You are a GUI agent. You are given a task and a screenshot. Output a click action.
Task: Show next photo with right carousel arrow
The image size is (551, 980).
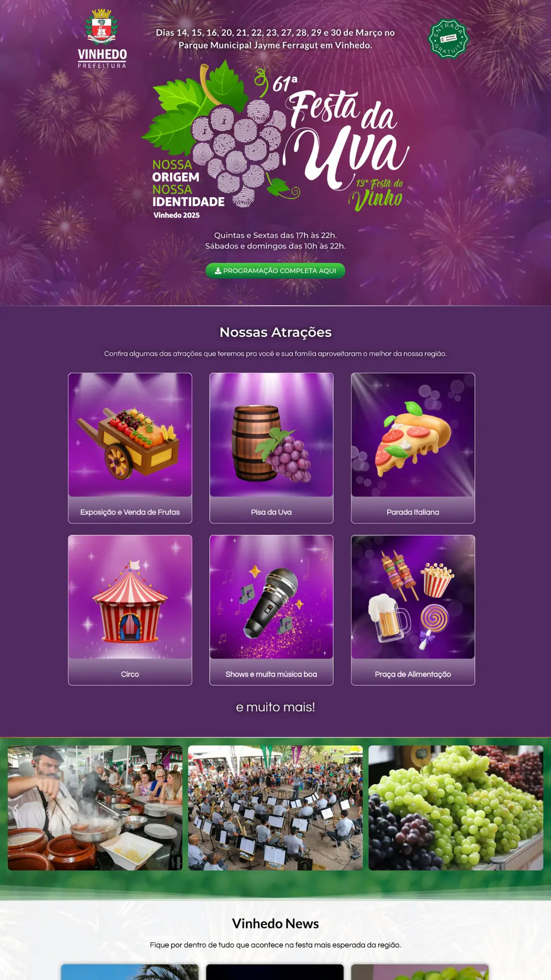click(x=535, y=808)
